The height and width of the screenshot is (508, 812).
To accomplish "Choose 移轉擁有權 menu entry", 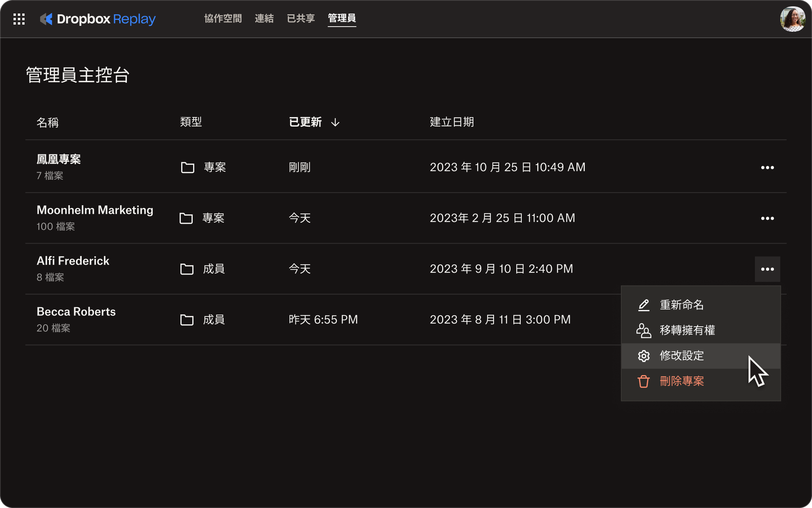I will click(687, 331).
